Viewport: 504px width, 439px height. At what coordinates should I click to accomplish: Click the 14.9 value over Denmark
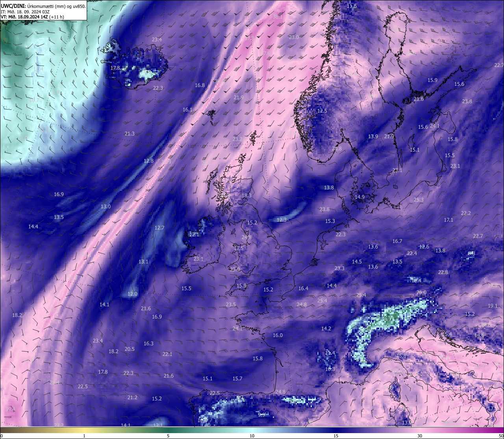click(x=359, y=197)
